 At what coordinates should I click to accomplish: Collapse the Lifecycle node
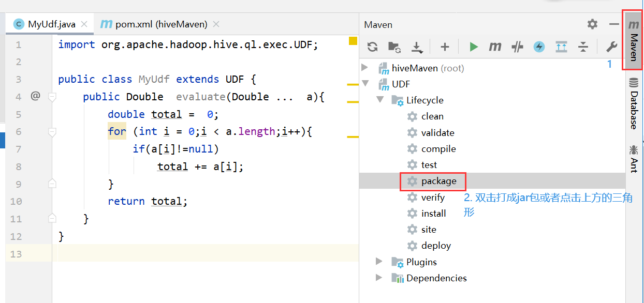(x=380, y=100)
